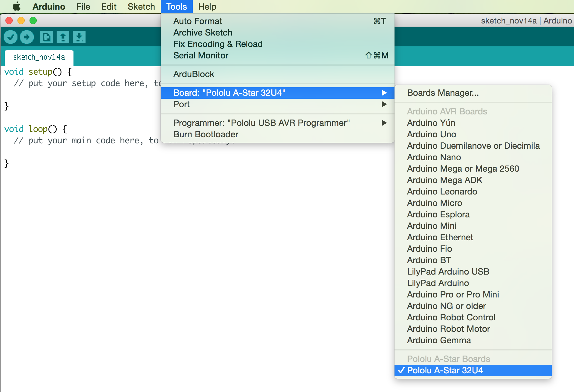Choose LilyPad Arduino USB board
The width and height of the screenshot is (574, 392).
click(x=473, y=272)
